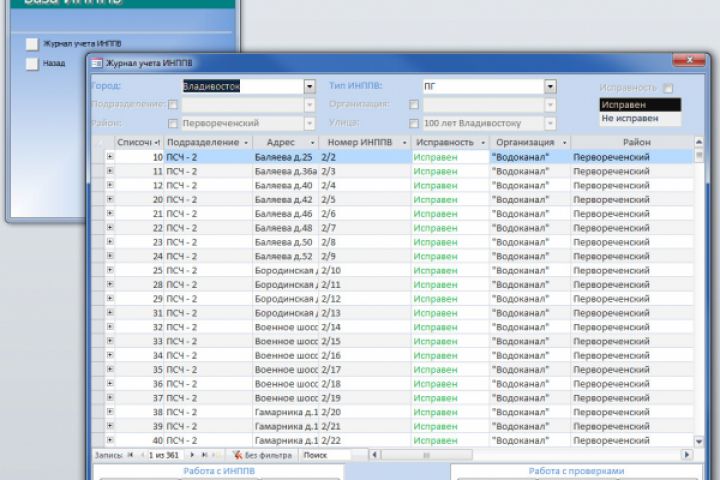Viewport: 720px width, 480px height.
Task: Tick the Исправность filter checkbox
Action: click(668, 88)
